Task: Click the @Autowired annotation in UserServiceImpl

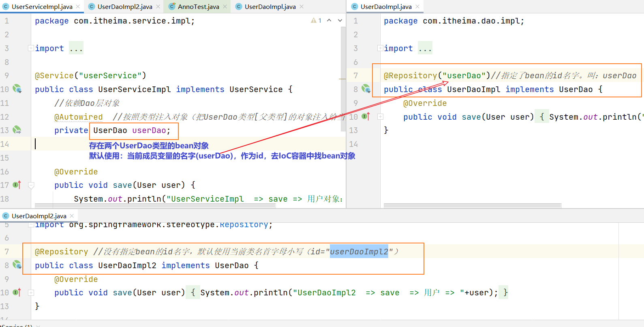Action: coord(79,117)
